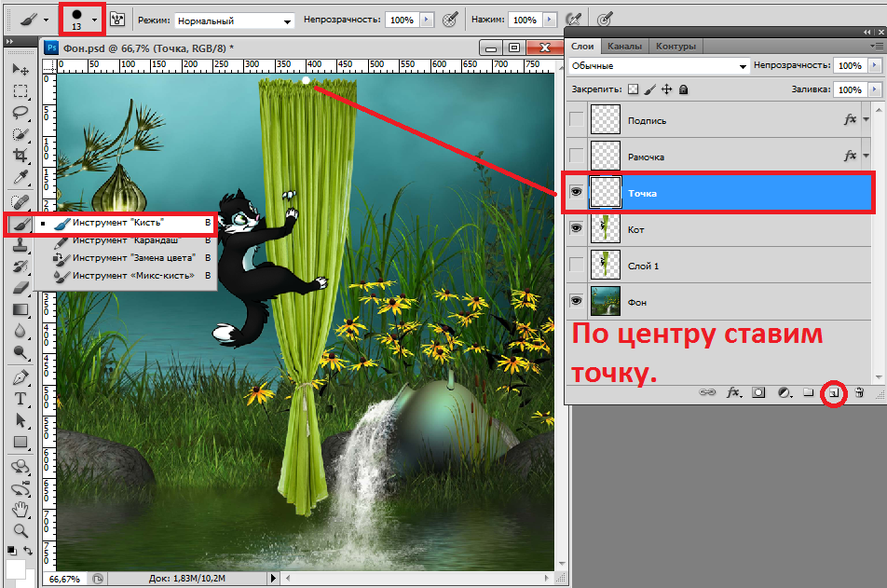Image resolution: width=887 pixels, height=588 pixels.
Task: Select the History Brush tool
Action: tap(20, 267)
